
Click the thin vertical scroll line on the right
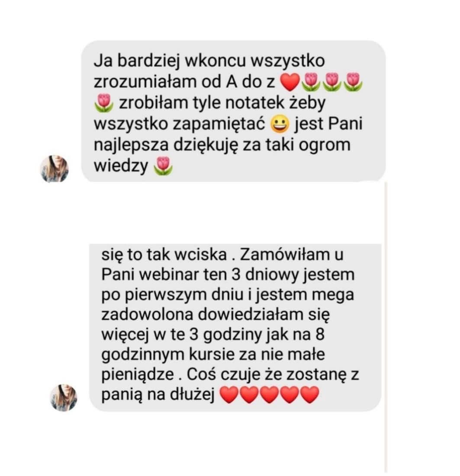(386, 328)
